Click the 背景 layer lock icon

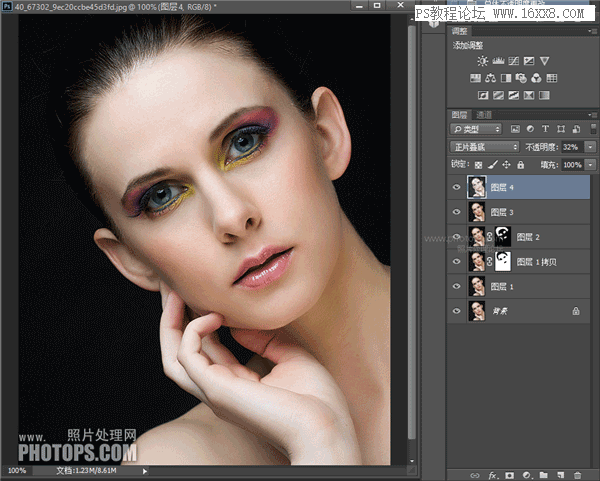[576, 311]
